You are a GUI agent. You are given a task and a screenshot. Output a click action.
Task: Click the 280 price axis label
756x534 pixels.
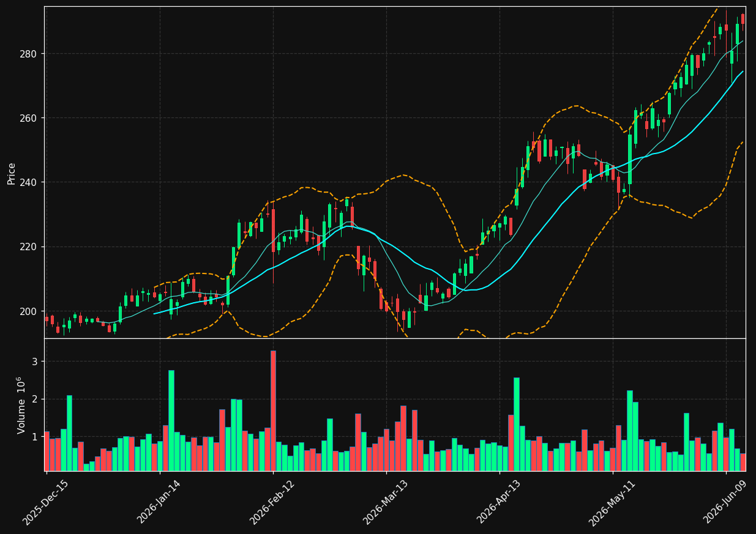coord(29,54)
